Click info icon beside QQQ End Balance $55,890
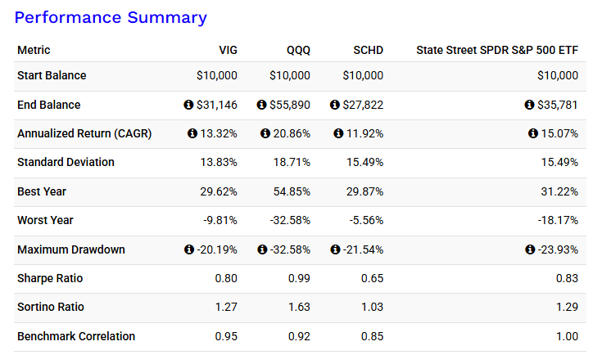The width and height of the screenshot is (602, 364). tap(261, 105)
